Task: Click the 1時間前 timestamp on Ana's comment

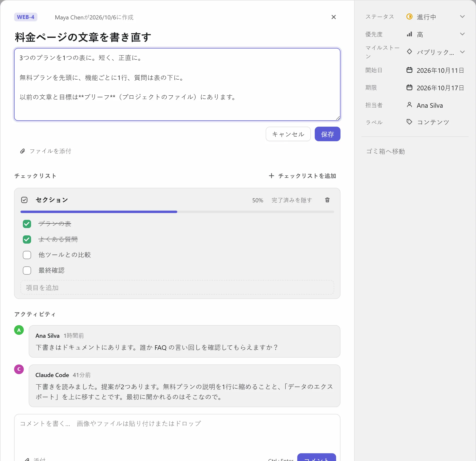Action: tap(74, 336)
